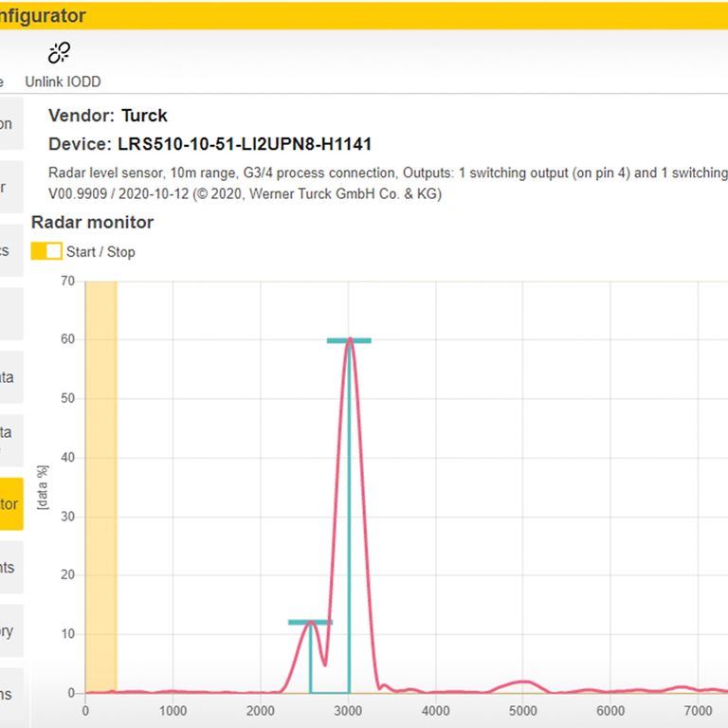Open the sidebar tab ending in "nts"
728x728 pixels.
tap(10, 568)
